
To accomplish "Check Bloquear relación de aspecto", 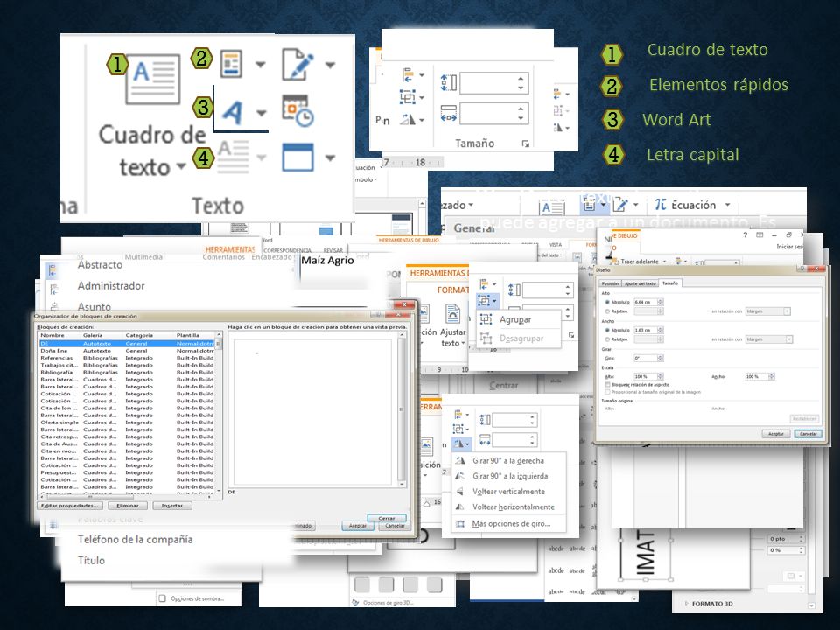I will (607, 385).
